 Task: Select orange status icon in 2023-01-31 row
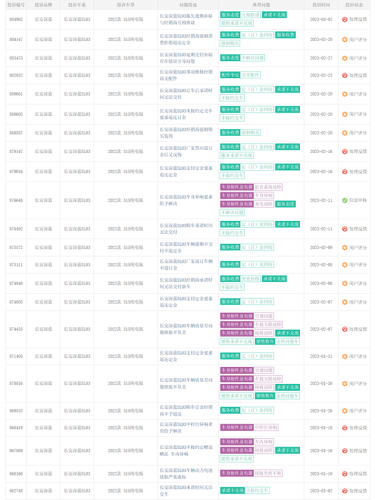(x=345, y=356)
